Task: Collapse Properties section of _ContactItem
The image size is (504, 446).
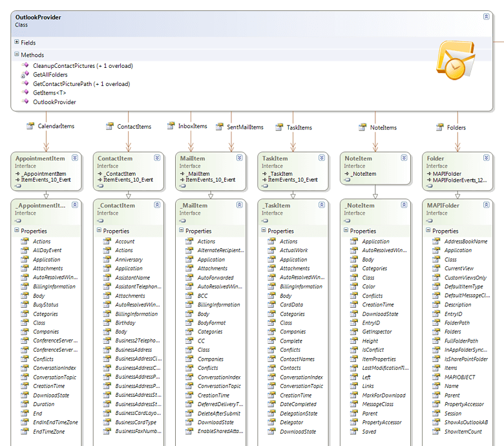Action: [99, 230]
